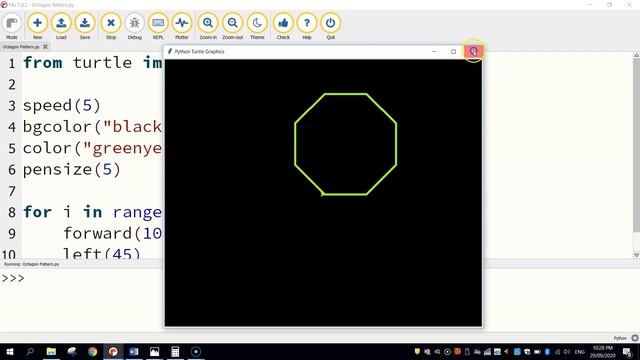Open the Plotter panel
The image size is (640, 360).
pos(182,26)
